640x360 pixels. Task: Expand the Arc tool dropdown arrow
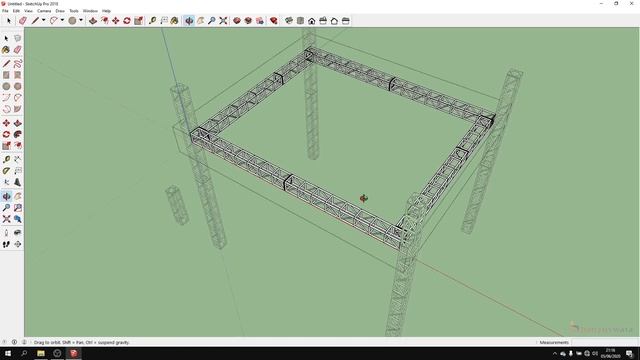click(62, 20)
